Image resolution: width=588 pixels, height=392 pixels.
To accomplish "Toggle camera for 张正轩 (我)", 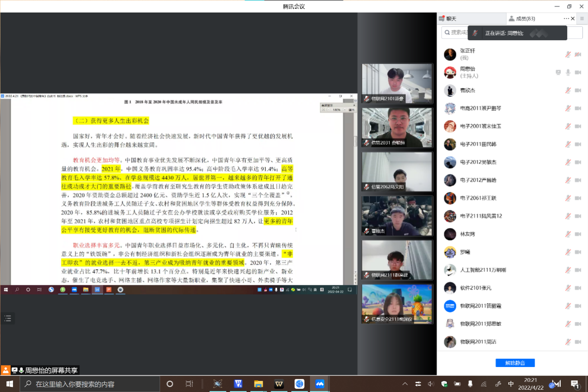I will coord(578,54).
